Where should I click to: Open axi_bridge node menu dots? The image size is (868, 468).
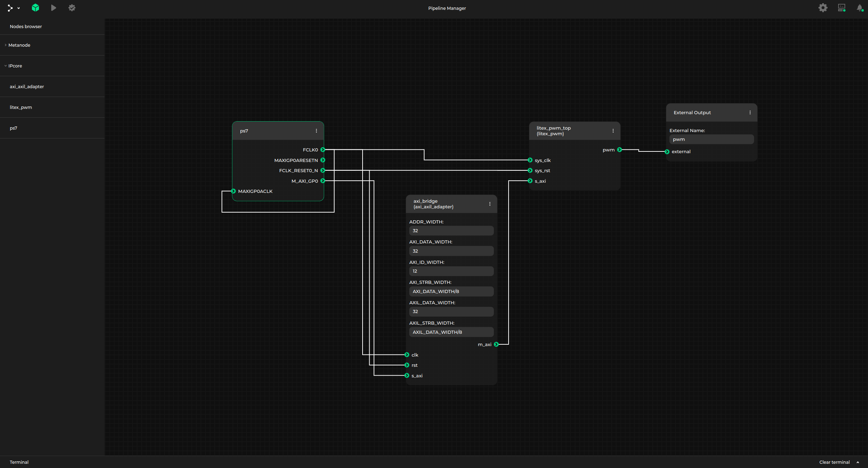point(490,204)
